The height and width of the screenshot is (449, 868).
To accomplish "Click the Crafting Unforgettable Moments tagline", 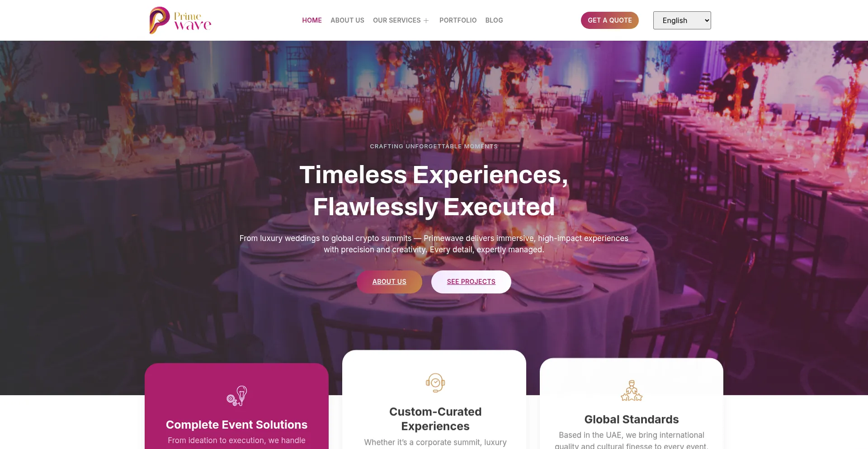I will click(x=434, y=146).
